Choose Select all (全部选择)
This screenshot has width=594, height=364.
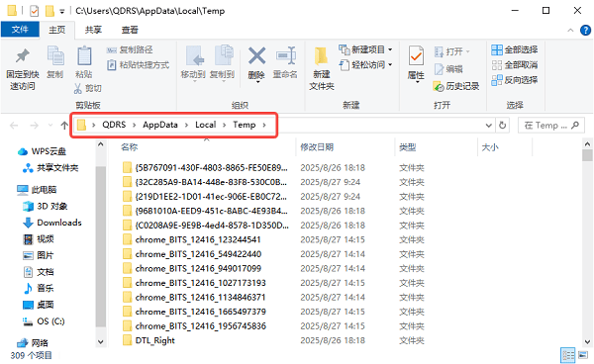coord(515,49)
